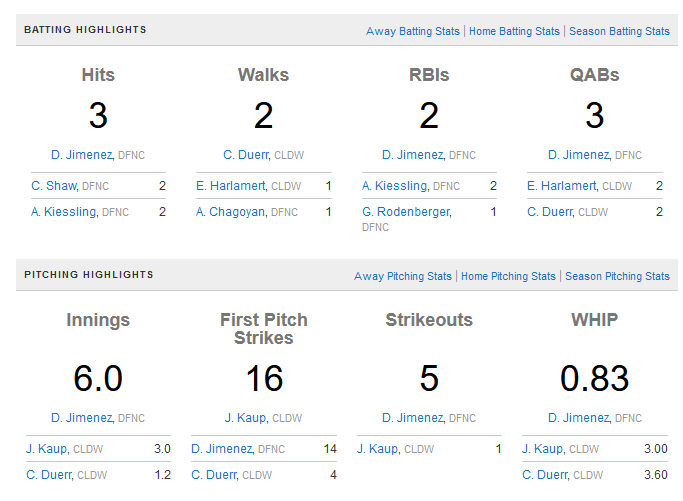Open E. Harlamert in the Walks list

[x=232, y=185]
